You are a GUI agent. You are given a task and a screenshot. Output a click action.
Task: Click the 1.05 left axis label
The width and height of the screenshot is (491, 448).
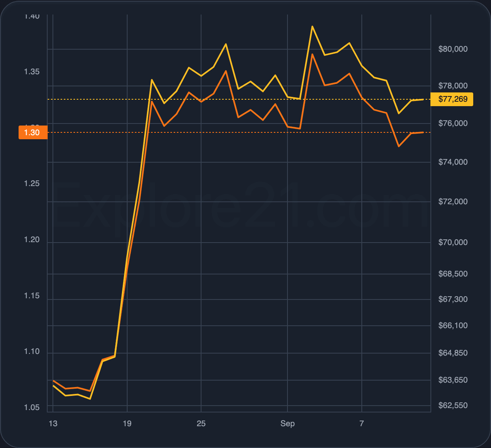pyautogui.click(x=32, y=408)
